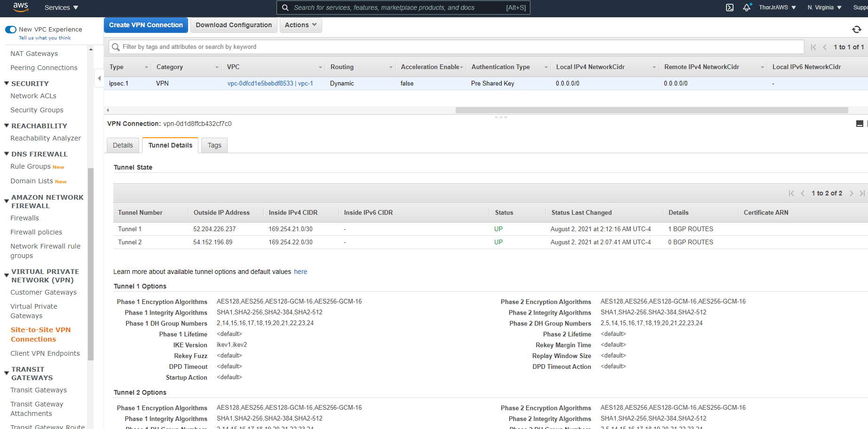Click the filter magnifier icon
Screen dimensions: 868x429
pyautogui.click(x=116, y=47)
